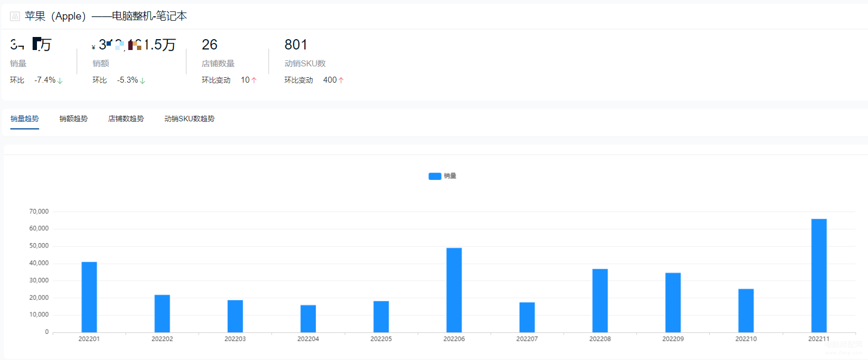Click the brand icon beside the 苹果 (Apple) title
The height and width of the screenshot is (360, 868).
15,16
